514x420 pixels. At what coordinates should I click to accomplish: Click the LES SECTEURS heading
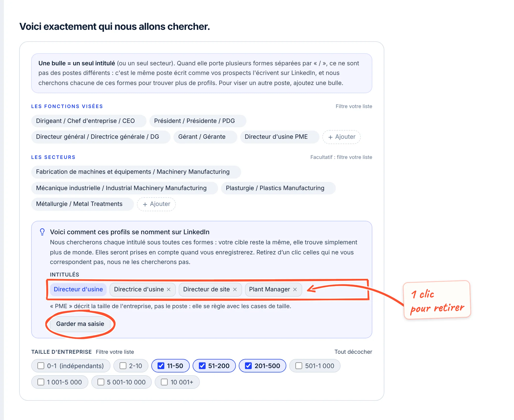(53, 157)
